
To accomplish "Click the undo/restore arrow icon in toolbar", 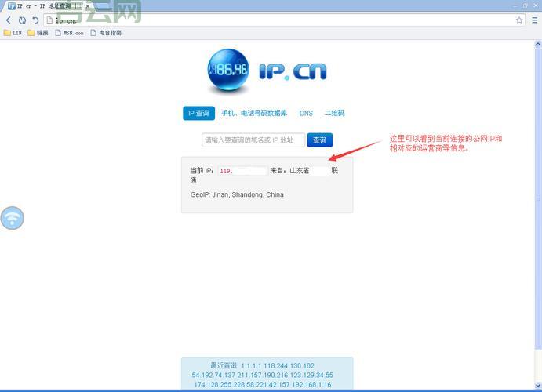I will click(35, 20).
